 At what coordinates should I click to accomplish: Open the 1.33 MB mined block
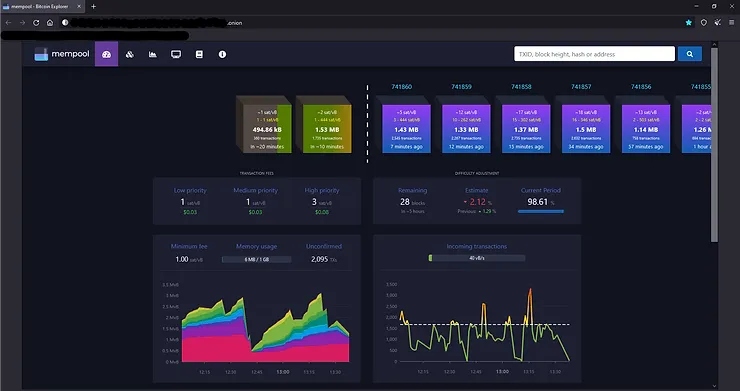click(x=466, y=129)
